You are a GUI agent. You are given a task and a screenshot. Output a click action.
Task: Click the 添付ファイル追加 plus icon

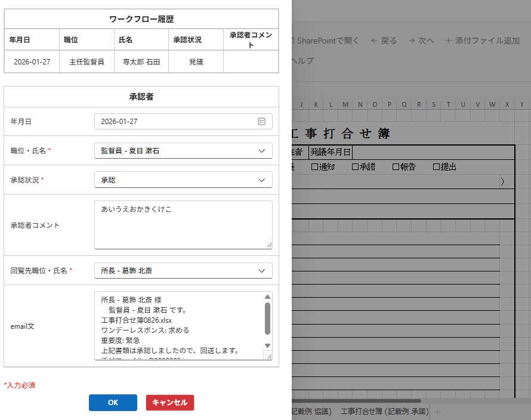[x=448, y=41]
